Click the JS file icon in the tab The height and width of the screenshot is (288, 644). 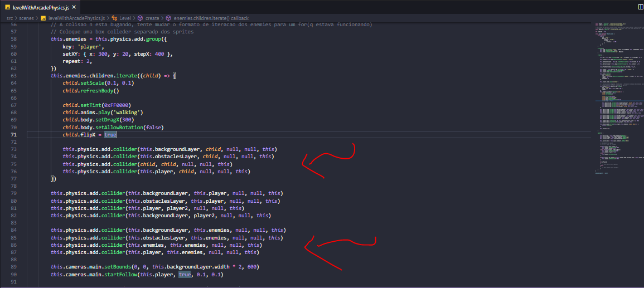[x=7, y=7]
